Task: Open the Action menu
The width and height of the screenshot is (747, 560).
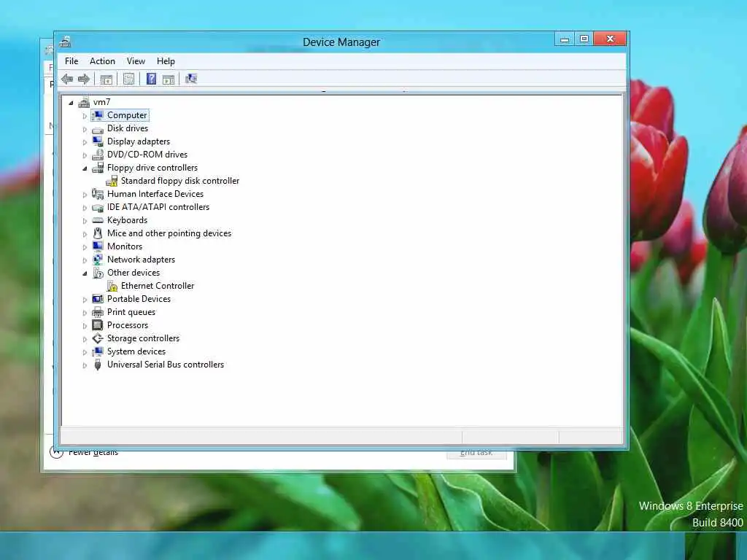Action: [102, 61]
